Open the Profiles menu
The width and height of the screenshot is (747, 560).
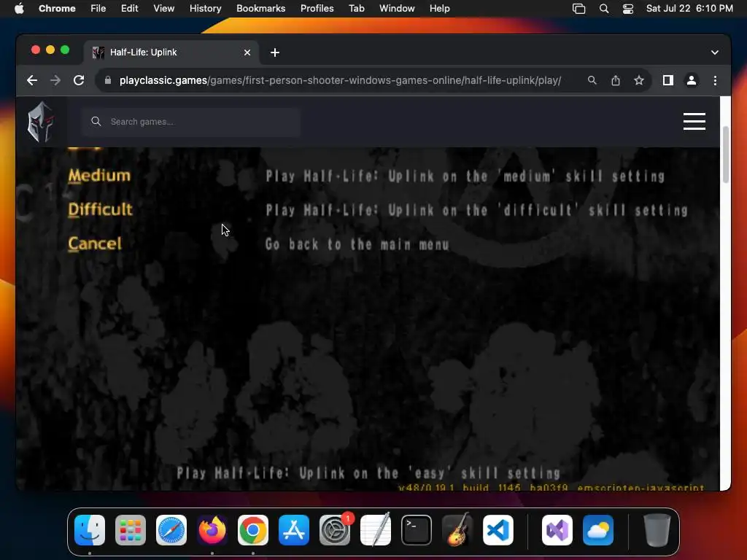[x=317, y=9]
